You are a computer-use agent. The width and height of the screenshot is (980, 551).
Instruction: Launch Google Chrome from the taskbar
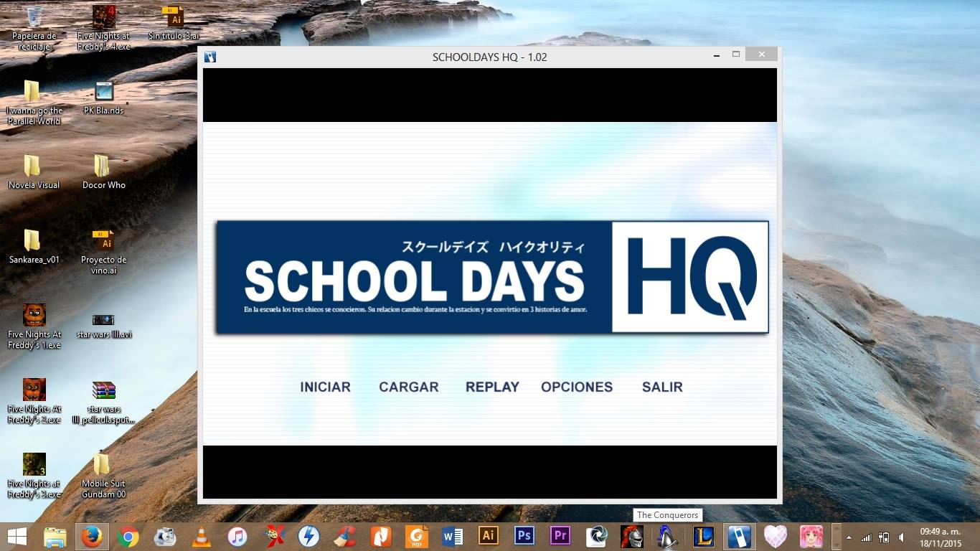(x=128, y=537)
